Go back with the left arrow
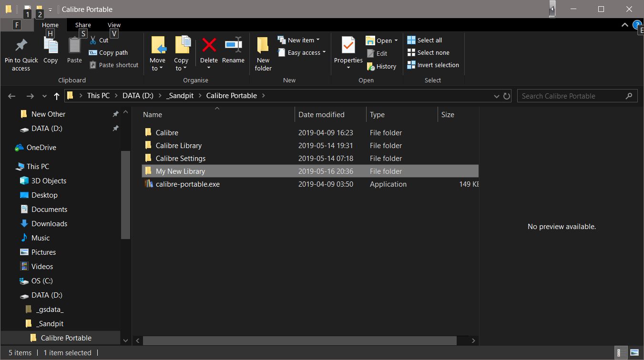Viewport: 644px width, 360px height. pyautogui.click(x=12, y=96)
